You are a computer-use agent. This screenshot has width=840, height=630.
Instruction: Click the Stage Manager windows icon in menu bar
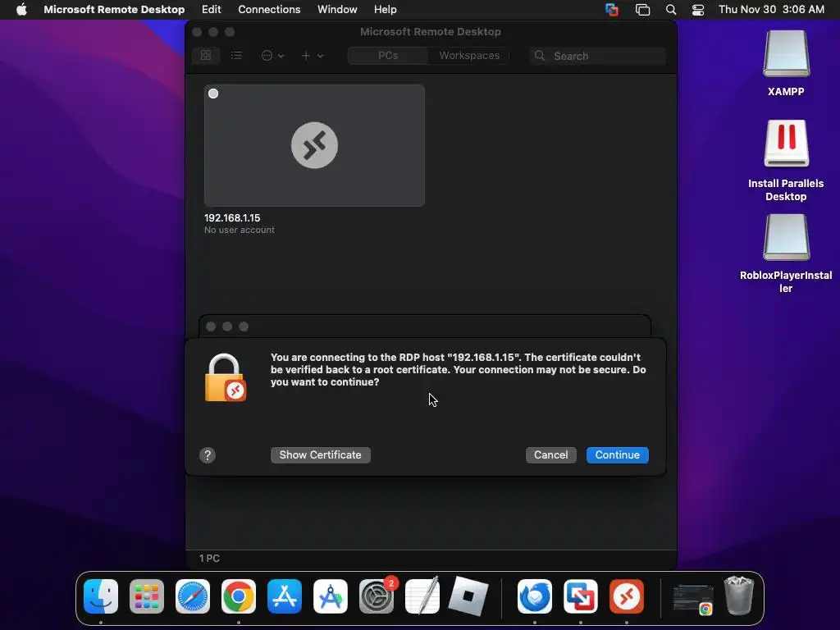click(x=642, y=10)
